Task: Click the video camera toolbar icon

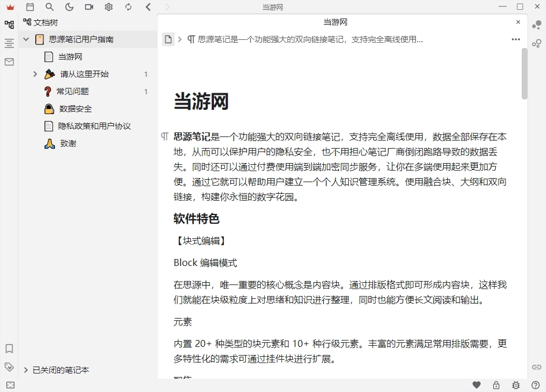Action: coord(89,7)
